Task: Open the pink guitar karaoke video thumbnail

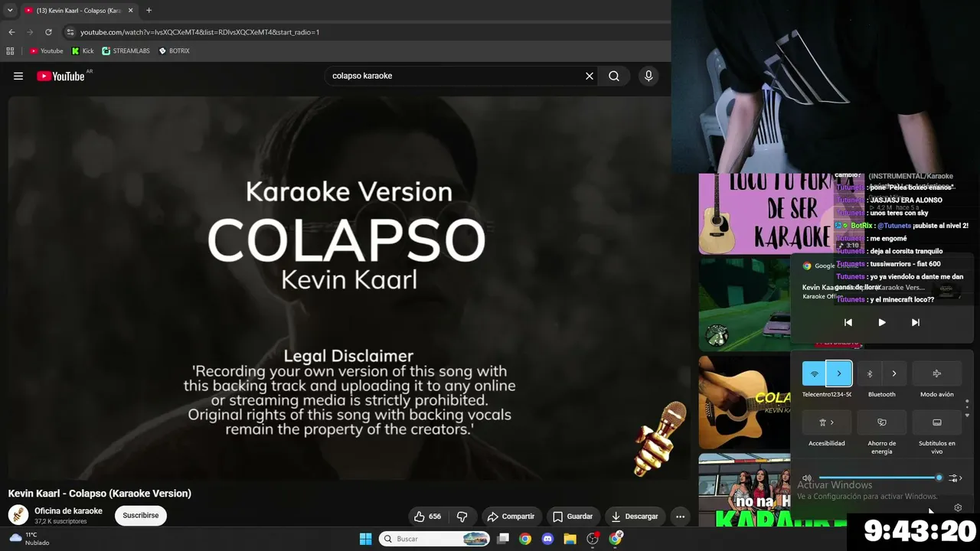Action: (x=765, y=214)
